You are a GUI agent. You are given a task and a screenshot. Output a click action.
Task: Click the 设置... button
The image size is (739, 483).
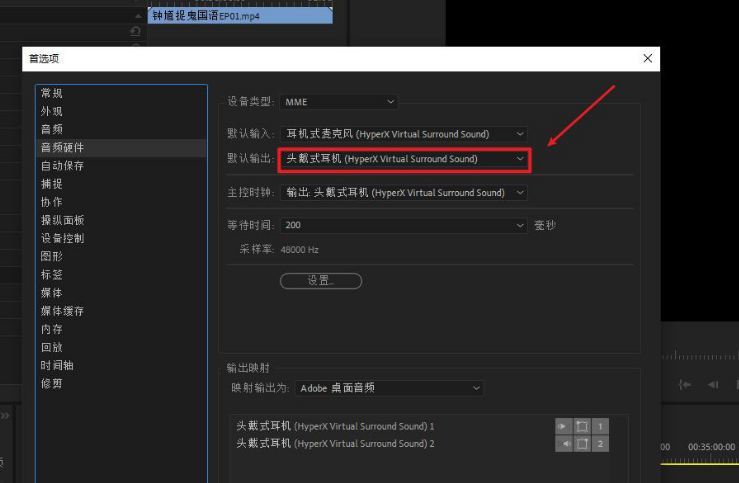pos(321,281)
